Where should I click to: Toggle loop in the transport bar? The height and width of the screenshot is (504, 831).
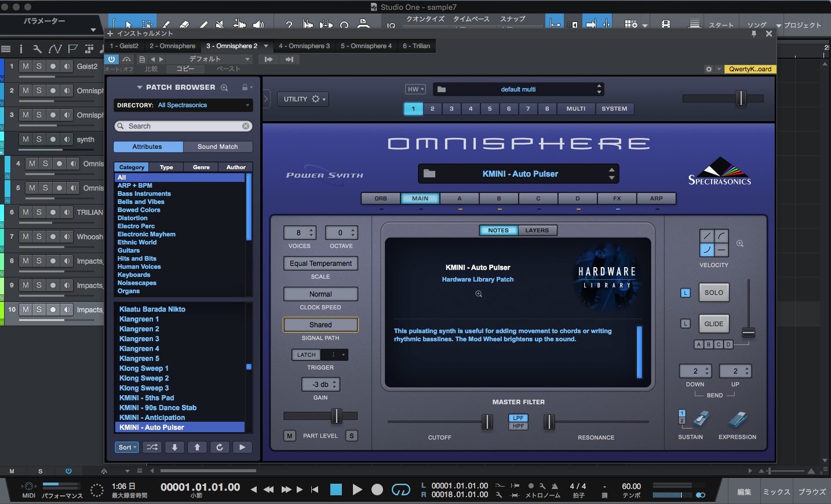(x=400, y=490)
